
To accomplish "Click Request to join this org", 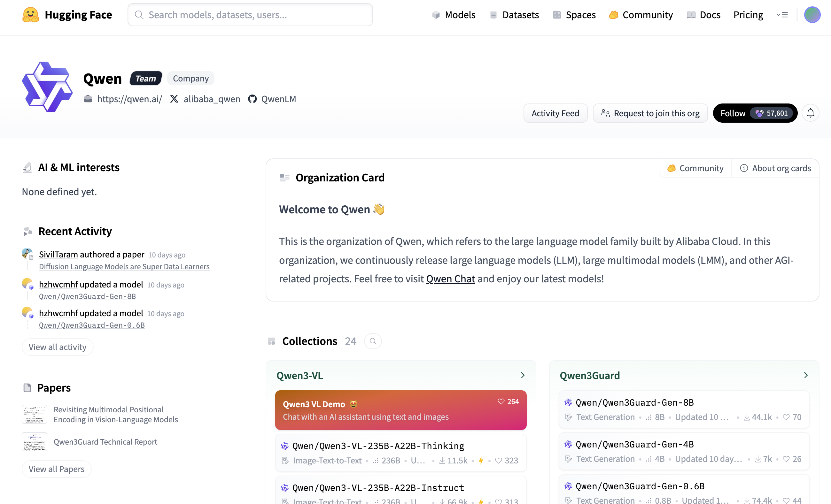I will pos(650,113).
